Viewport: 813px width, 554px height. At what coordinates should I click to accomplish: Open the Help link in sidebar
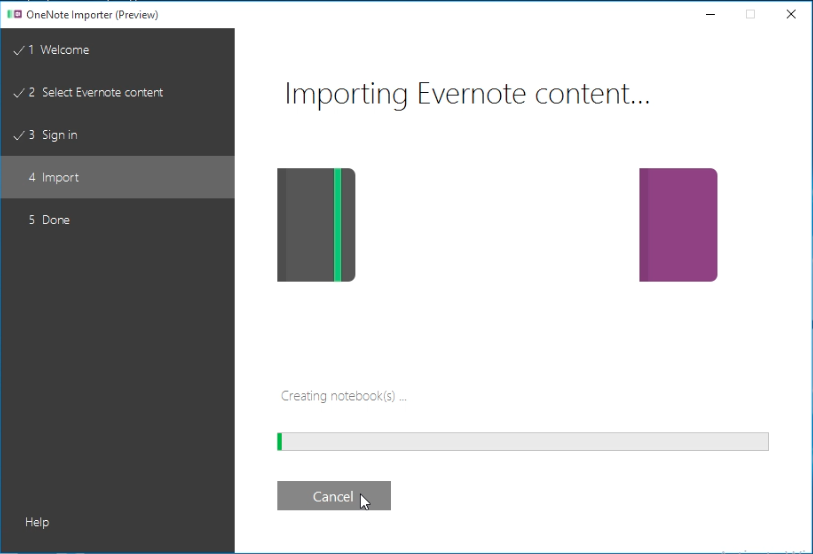(37, 522)
